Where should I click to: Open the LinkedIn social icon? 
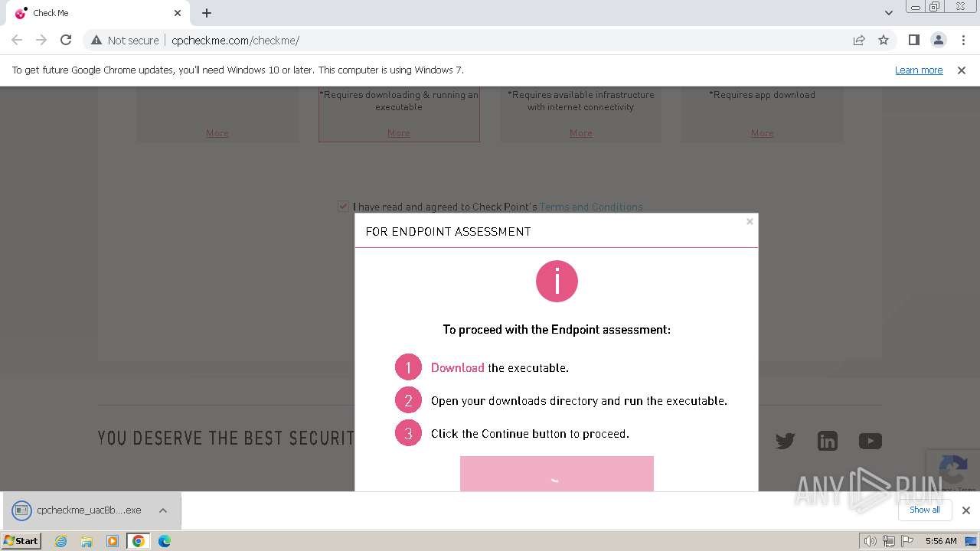coord(828,441)
